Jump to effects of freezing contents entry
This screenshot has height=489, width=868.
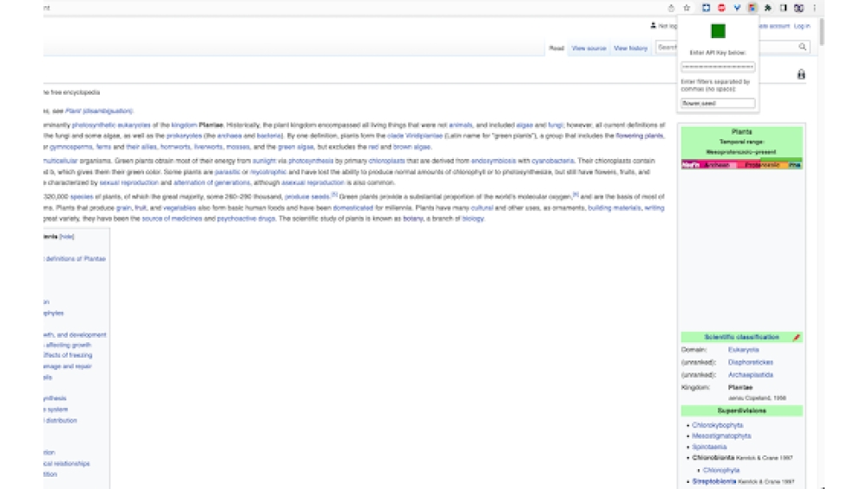pyautogui.click(x=68, y=355)
